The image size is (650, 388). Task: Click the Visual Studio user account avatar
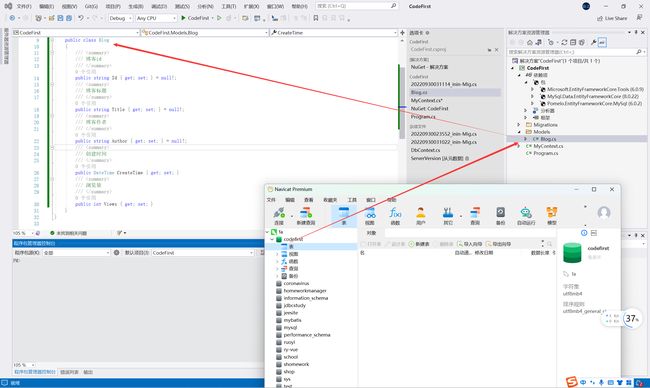[x=586, y=6]
